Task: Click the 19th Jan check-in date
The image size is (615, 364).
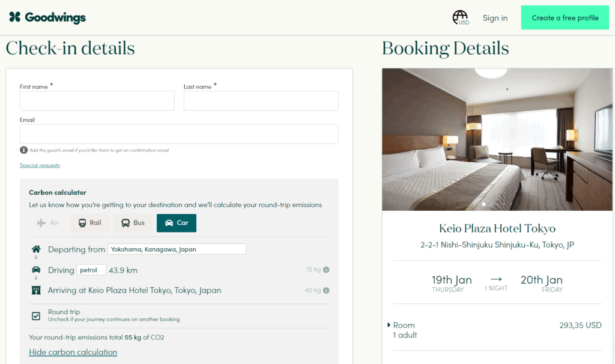Action: (452, 280)
